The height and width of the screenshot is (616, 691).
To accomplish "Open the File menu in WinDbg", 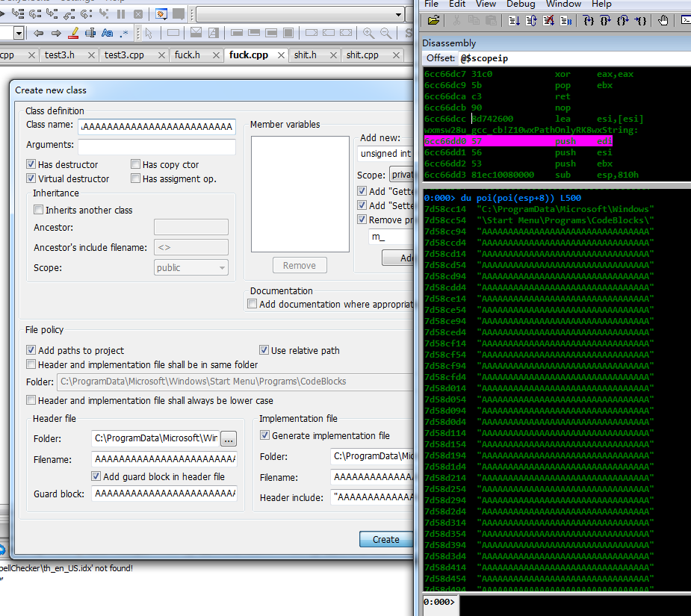I will click(431, 4).
